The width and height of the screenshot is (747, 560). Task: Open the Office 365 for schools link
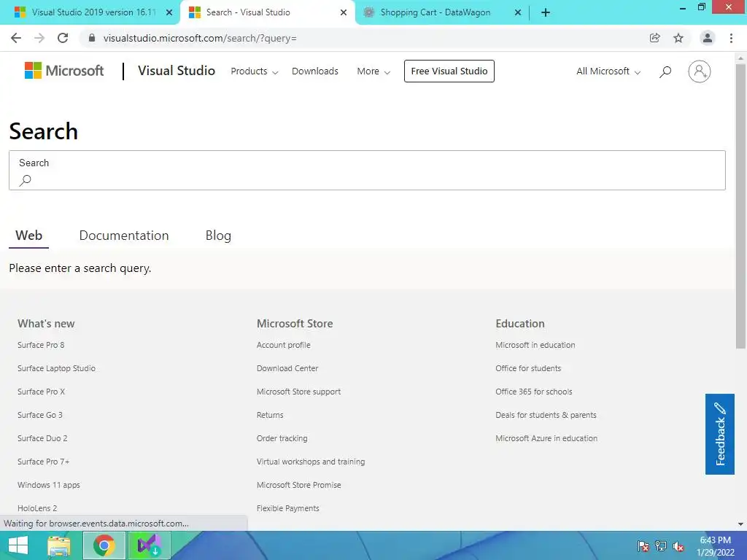pyautogui.click(x=533, y=392)
